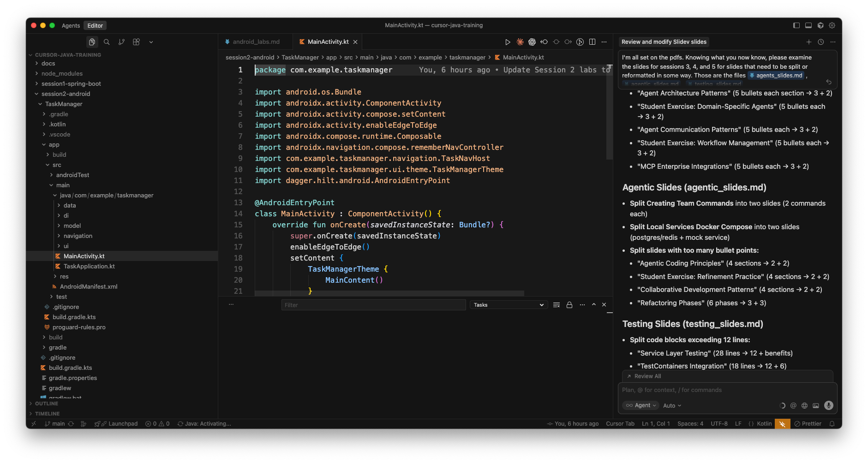Click the Review All button
Screen dimensions: 868x463
pos(647,376)
